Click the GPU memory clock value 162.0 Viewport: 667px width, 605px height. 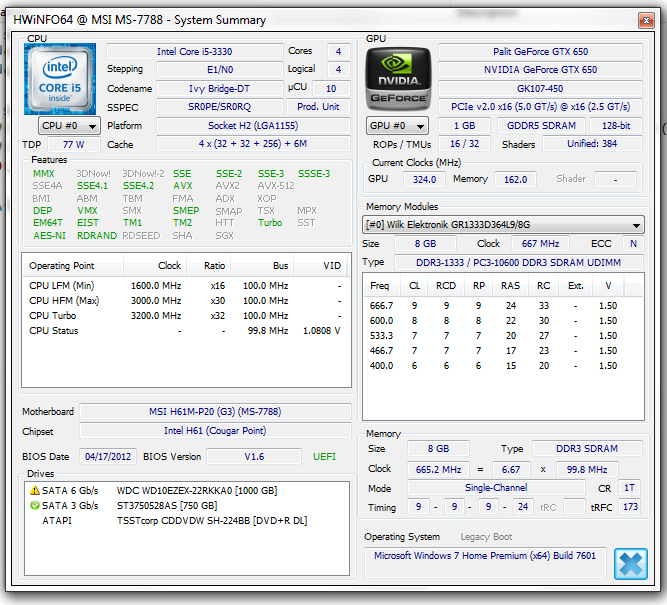[516, 180]
